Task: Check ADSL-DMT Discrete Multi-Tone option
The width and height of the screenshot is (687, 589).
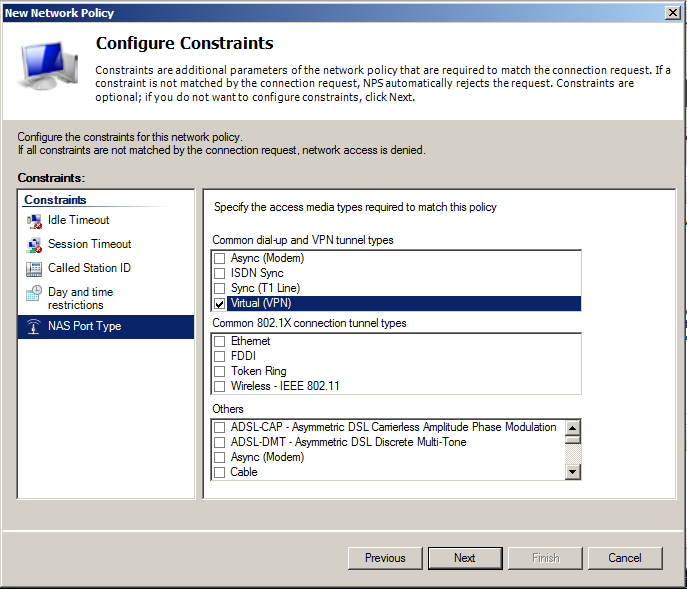Action: click(x=220, y=442)
